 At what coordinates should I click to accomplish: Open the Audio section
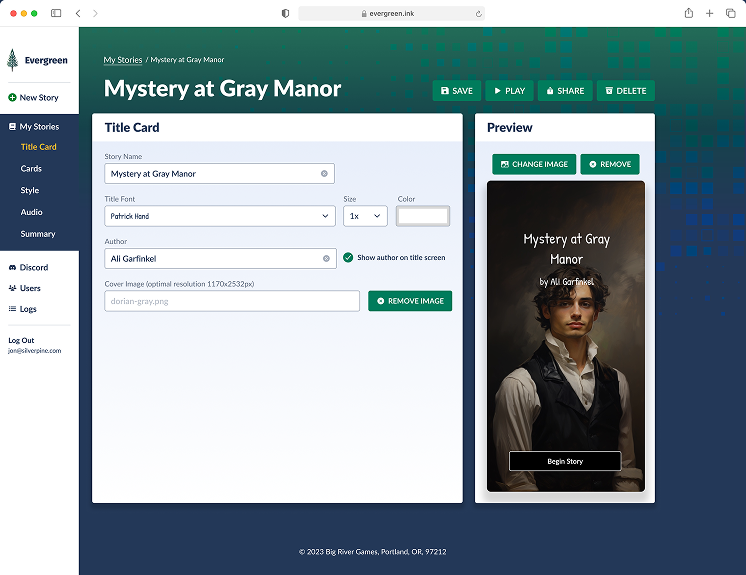(x=31, y=212)
